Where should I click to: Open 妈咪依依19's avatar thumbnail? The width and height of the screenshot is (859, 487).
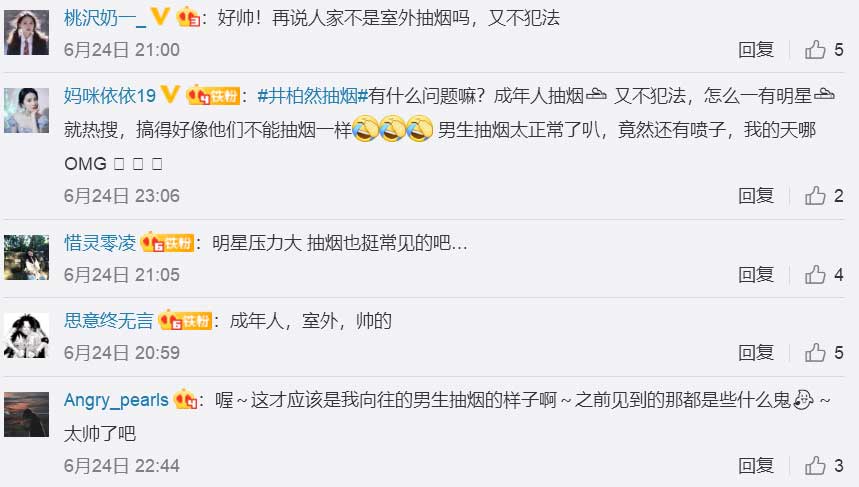point(26,110)
